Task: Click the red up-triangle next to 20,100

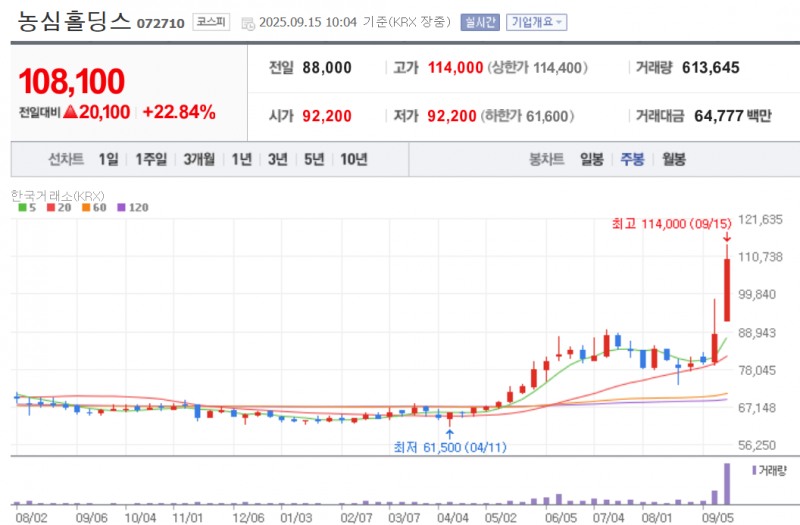Action: coord(70,111)
